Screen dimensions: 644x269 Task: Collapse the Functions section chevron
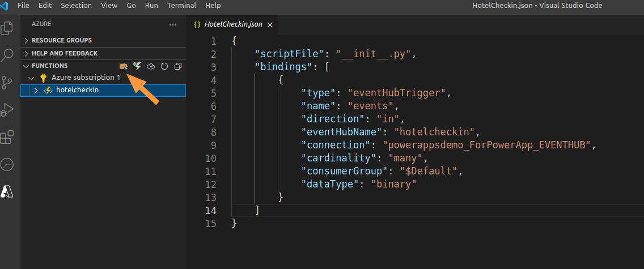pos(26,66)
